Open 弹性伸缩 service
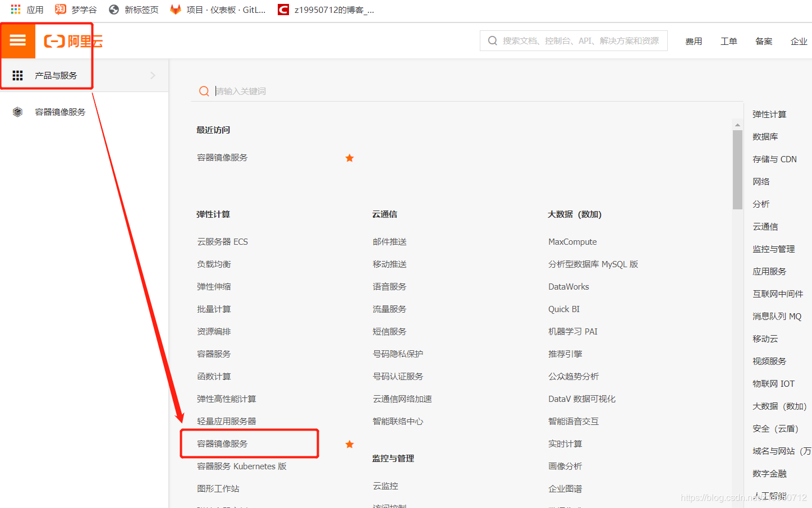812x508 pixels. click(214, 287)
